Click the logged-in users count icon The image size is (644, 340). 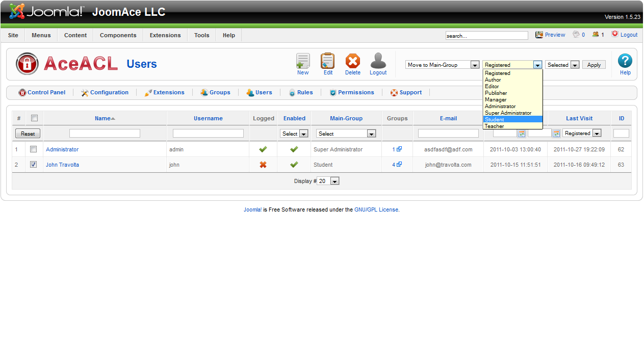pos(596,35)
